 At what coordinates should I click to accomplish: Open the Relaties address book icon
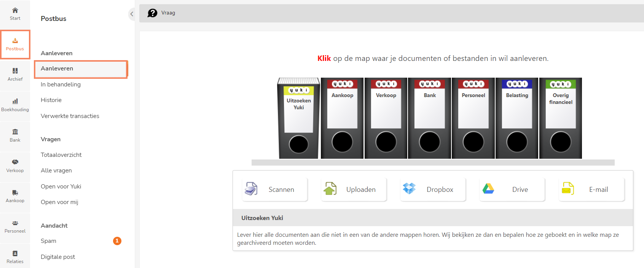pyautogui.click(x=15, y=254)
